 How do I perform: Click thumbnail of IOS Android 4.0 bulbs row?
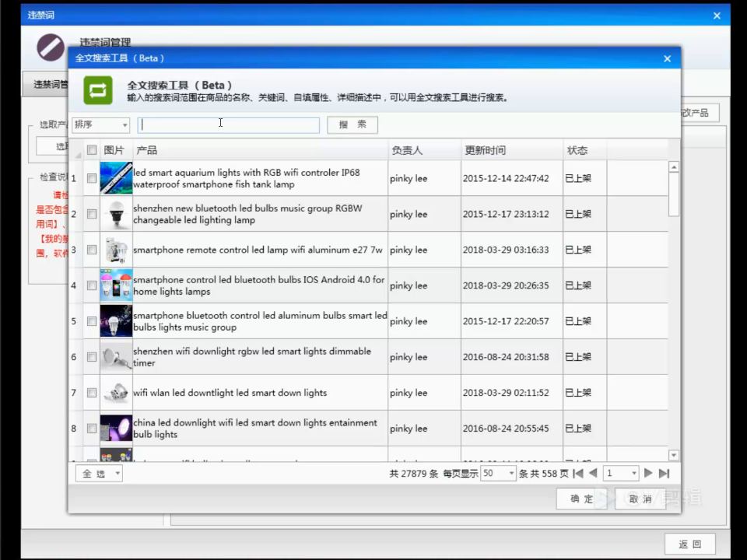click(116, 285)
